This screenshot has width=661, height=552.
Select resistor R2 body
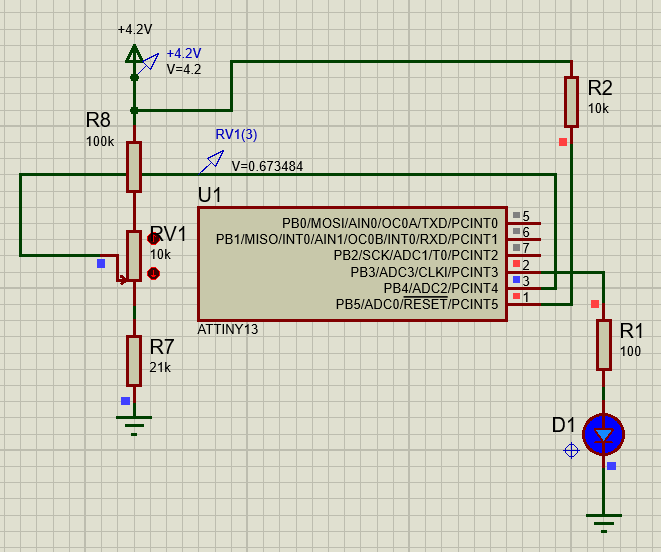pyautogui.click(x=571, y=102)
